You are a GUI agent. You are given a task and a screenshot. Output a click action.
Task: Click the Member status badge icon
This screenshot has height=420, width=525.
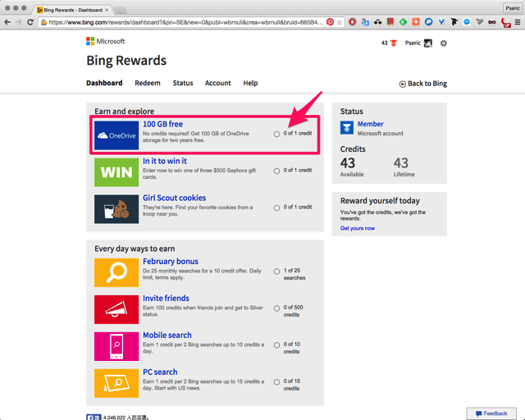(347, 128)
